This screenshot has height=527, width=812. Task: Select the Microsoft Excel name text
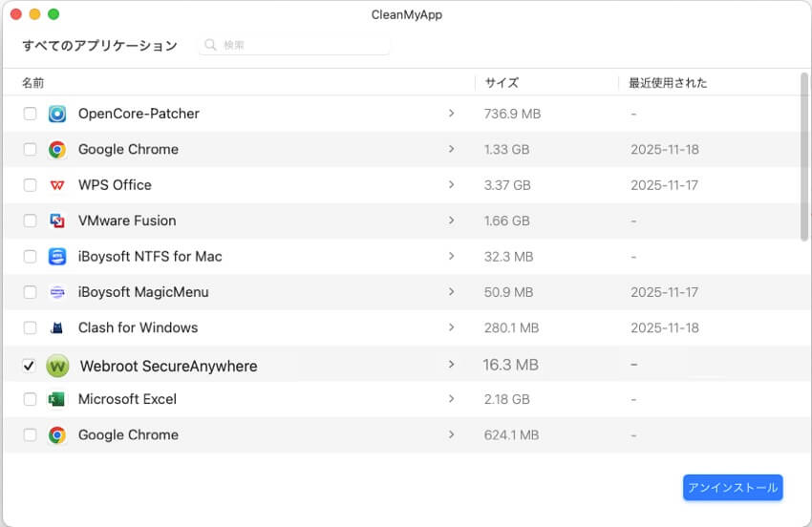[127, 399]
